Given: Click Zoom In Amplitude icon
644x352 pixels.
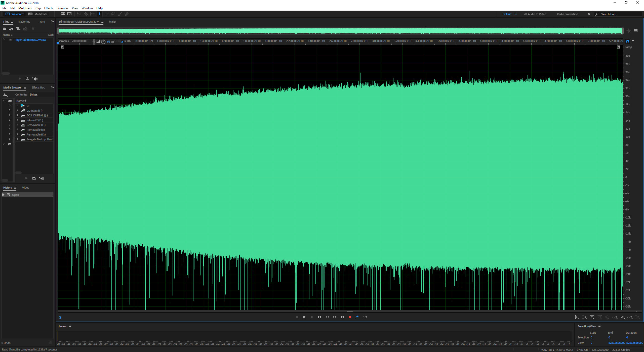Looking at the screenshot, I should click(x=577, y=317).
